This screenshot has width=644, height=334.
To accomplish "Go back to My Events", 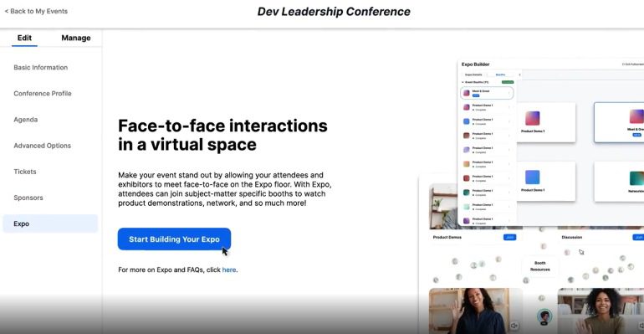I will (x=36, y=11).
